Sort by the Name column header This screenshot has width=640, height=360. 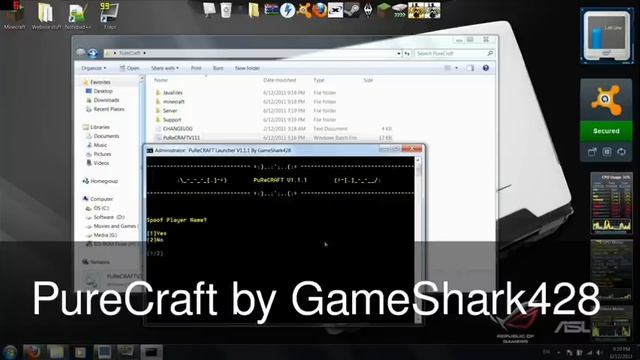(161, 80)
